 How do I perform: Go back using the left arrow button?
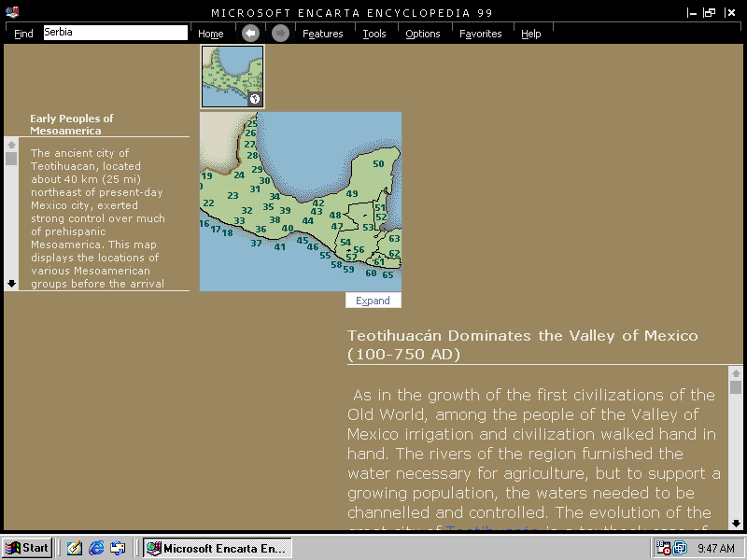(x=250, y=34)
